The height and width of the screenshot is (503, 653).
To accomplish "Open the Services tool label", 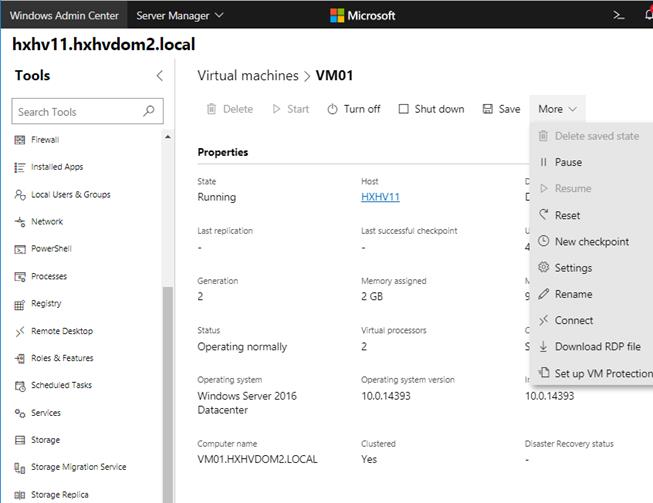I will click(x=46, y=413).
